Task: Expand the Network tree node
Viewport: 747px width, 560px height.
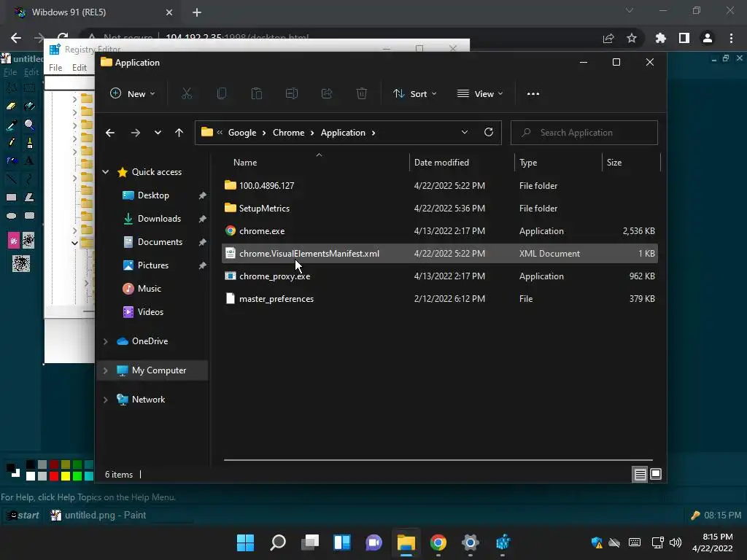Action: (x=105, y=400)
